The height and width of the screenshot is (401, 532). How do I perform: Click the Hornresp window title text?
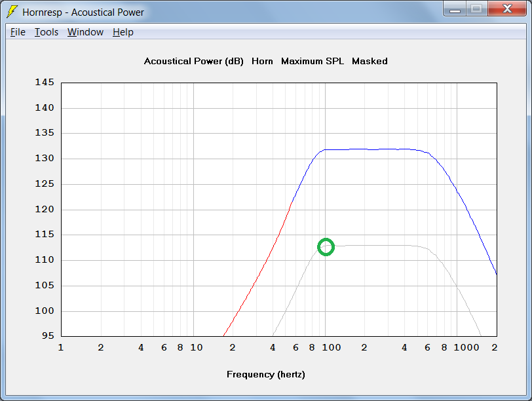click(83, 12)
